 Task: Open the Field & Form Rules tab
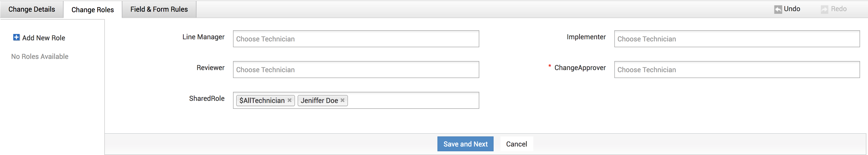(x=159, y=9)
